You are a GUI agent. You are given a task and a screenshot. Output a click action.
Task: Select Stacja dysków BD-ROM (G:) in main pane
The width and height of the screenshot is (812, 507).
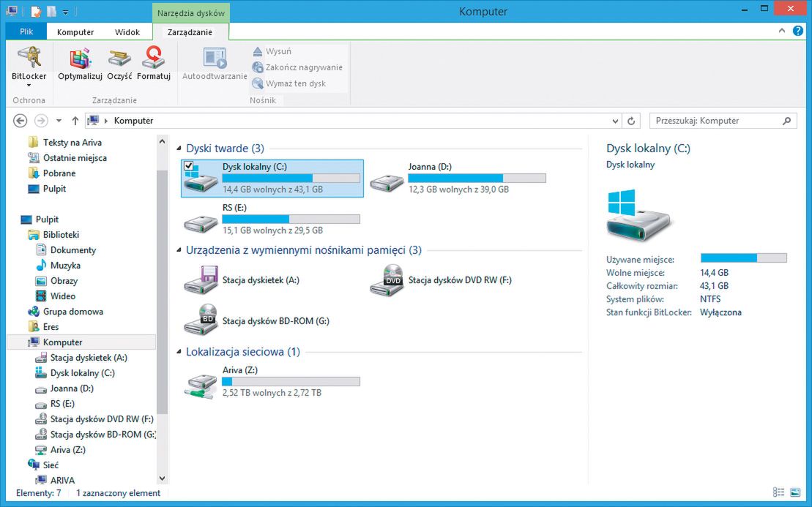[258, 320]
